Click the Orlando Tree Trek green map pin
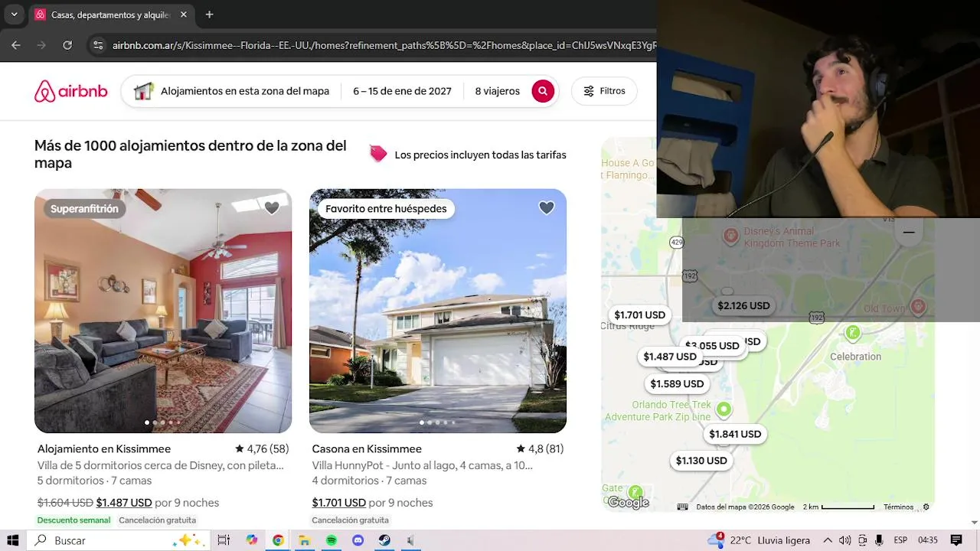980x551 pixels. tap(724, 409)
